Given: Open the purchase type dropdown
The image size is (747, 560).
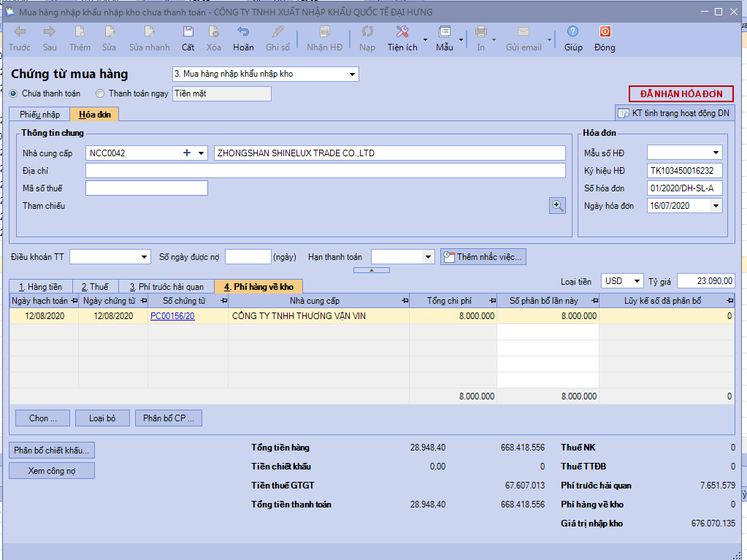Looking at the screenshot, I should 352,74.
